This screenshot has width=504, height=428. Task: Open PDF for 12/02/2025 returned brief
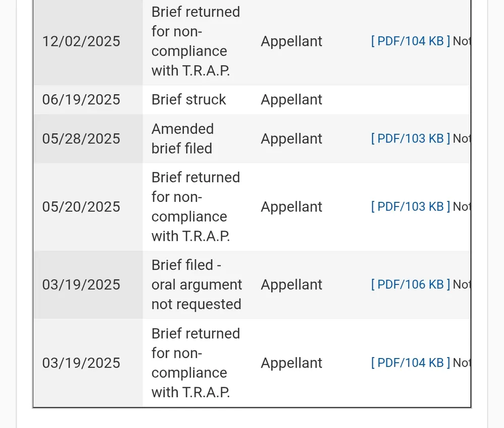click(x=410, y=41)
